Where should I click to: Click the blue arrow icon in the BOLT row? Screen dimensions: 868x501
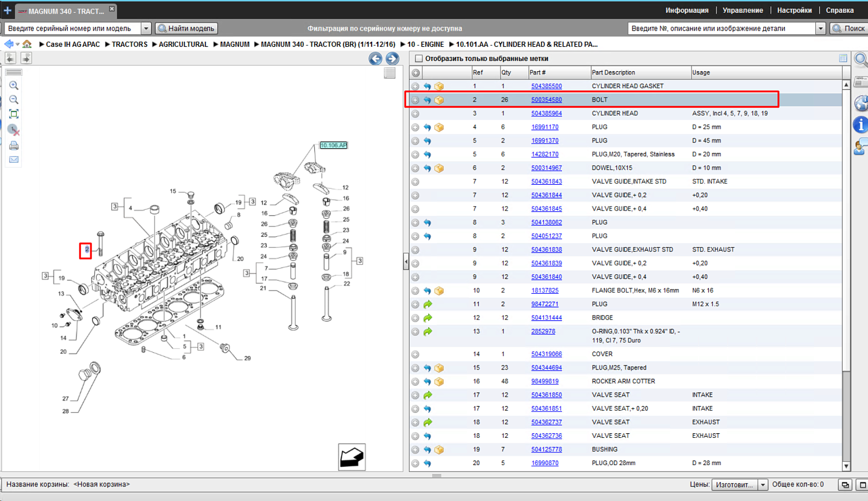[427, 100]
